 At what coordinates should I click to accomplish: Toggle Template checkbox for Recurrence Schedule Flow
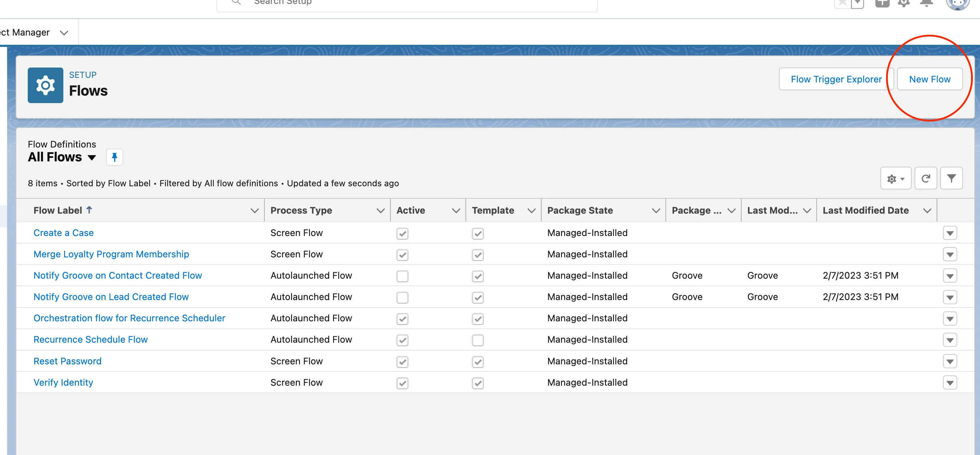(478, 340)
